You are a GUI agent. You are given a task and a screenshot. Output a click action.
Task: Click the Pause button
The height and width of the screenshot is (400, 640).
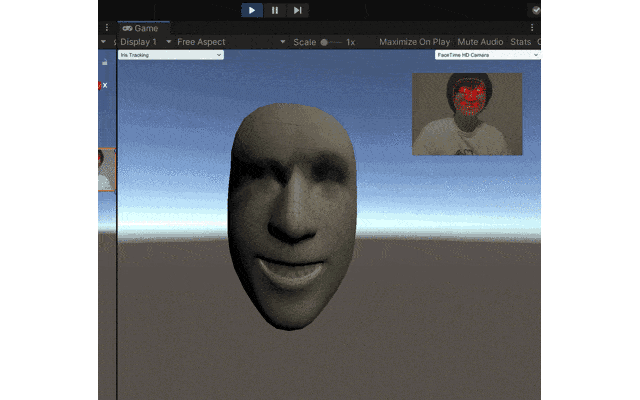click(x=275, y=10)
